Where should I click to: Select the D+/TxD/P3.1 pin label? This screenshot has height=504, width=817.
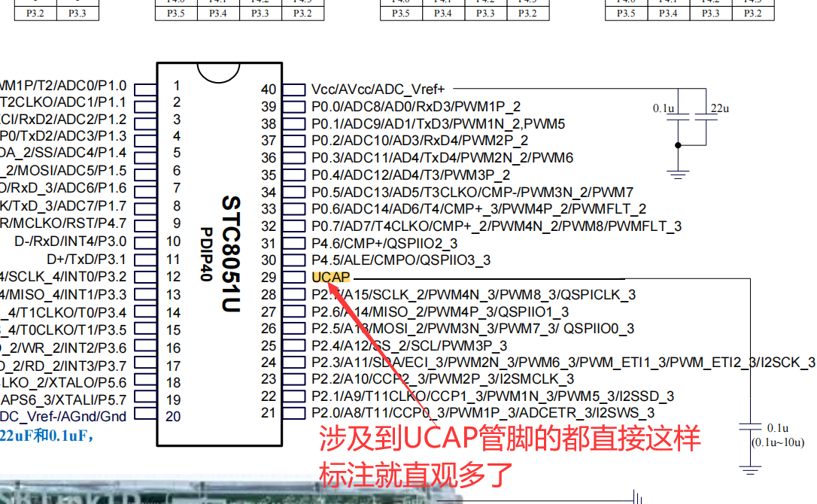[87, 260]
